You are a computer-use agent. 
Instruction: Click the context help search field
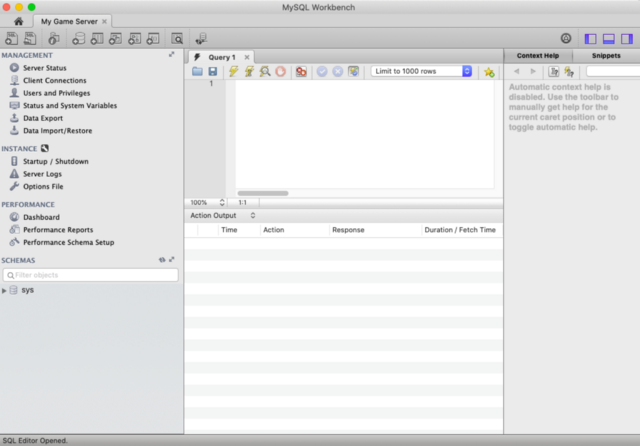tap(613, 72)
